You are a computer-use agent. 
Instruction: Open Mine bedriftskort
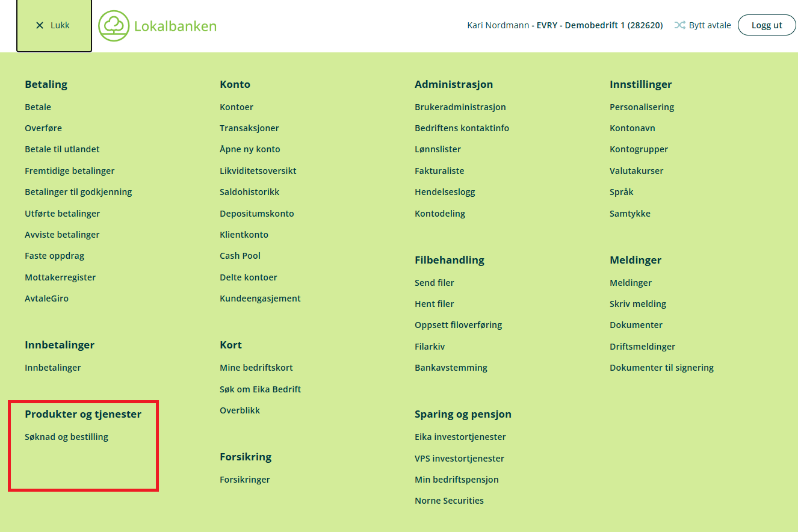click(x=256, y=368)
